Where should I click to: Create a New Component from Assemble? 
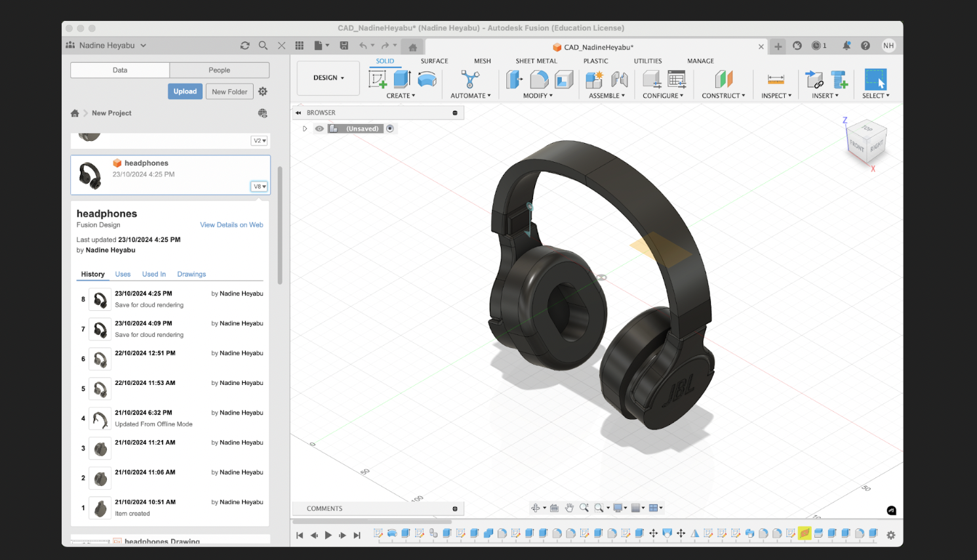(x=594, y=79)
